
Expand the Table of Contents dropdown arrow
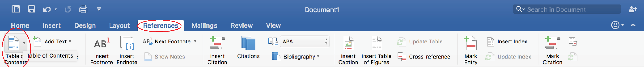click(24, 43)
